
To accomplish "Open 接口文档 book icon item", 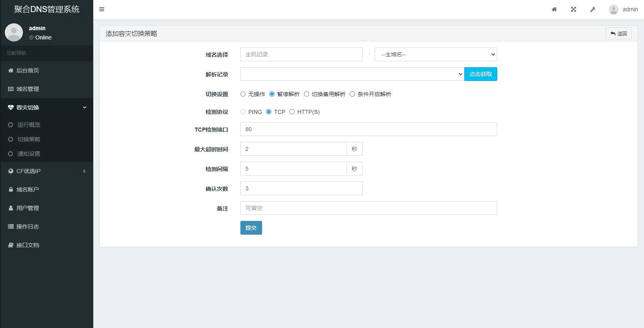I will pos(27,245).
